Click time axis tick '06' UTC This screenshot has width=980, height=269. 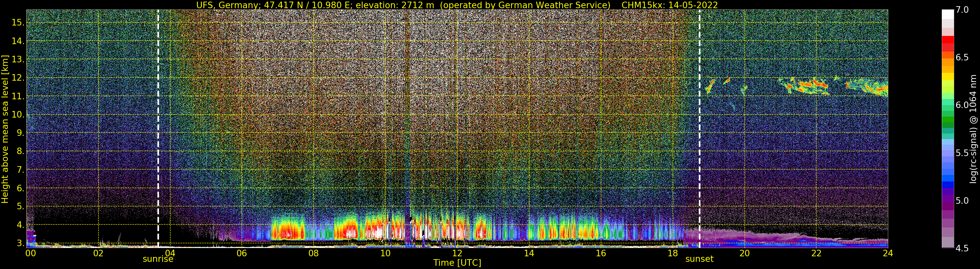click(242, 253)
